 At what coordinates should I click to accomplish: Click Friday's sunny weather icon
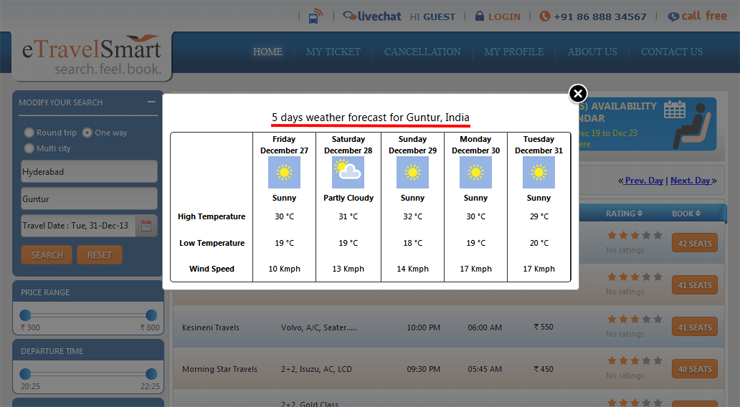tap(284, 173)
